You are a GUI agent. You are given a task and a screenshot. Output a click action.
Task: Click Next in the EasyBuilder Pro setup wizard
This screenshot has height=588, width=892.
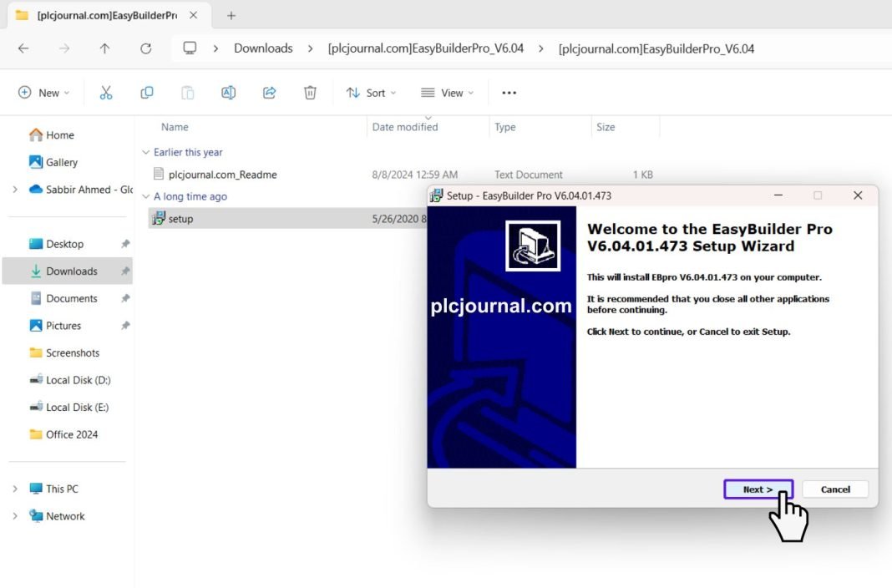[x=757, y=489]
